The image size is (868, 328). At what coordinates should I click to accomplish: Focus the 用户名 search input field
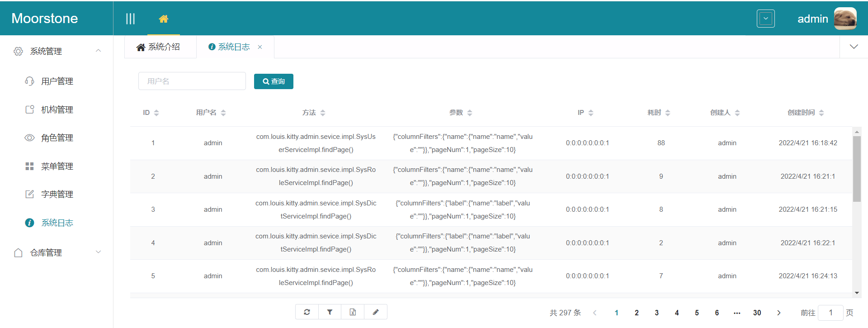192,81
